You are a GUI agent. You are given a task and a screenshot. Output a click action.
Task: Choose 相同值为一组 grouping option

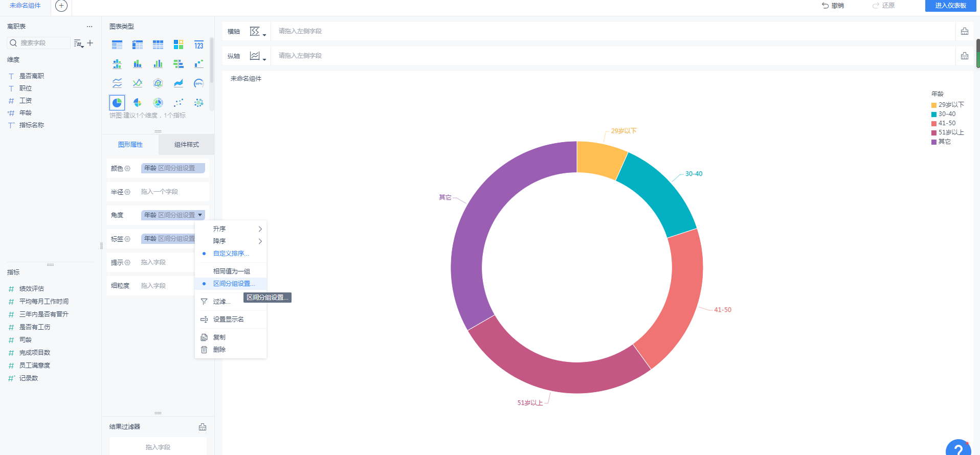tap(231, 271)
